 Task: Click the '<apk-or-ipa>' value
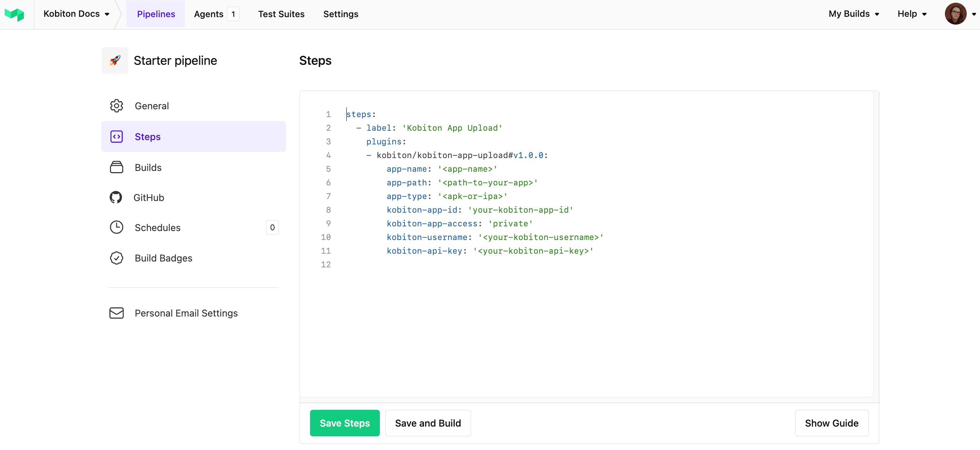[x=473, y=196]
